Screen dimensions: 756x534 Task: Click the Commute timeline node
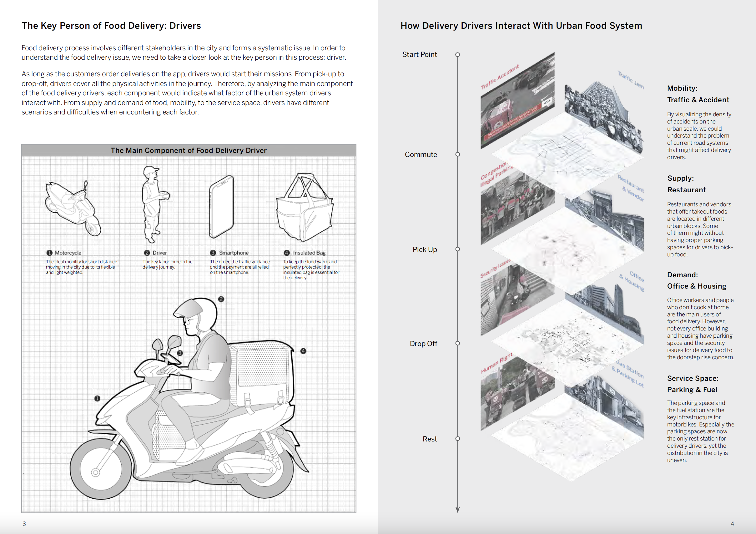457,154
